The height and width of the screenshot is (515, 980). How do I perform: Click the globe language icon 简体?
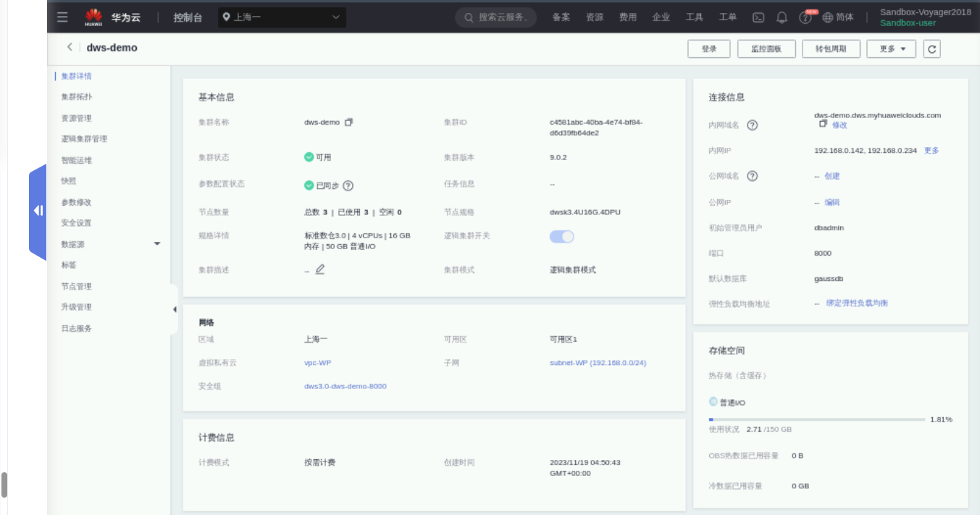838,17
